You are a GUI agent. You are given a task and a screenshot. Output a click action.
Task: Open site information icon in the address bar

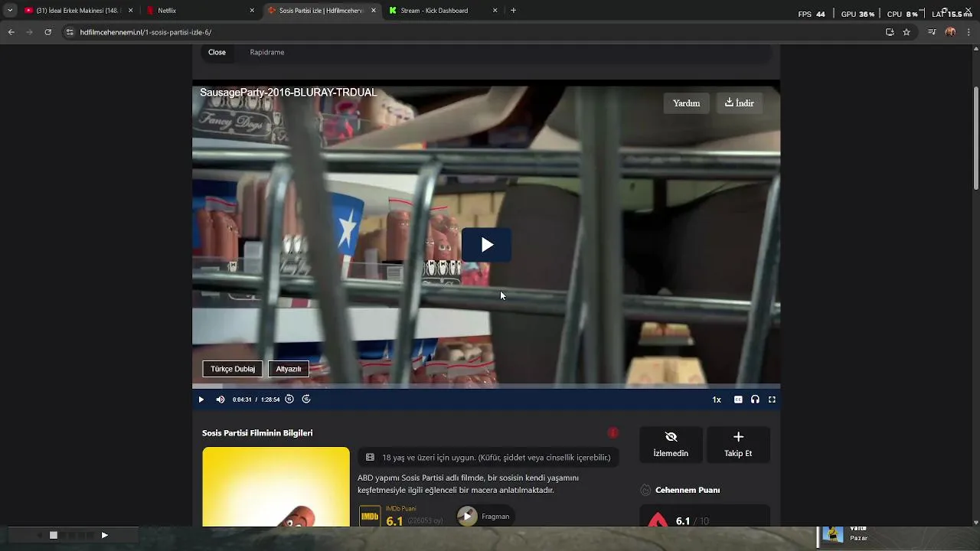click(70, 32)
